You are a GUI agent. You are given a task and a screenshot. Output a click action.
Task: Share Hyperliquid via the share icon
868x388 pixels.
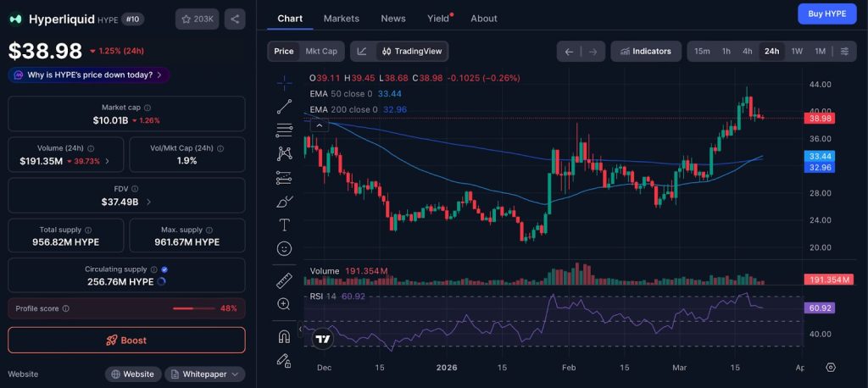coord(235,19)
